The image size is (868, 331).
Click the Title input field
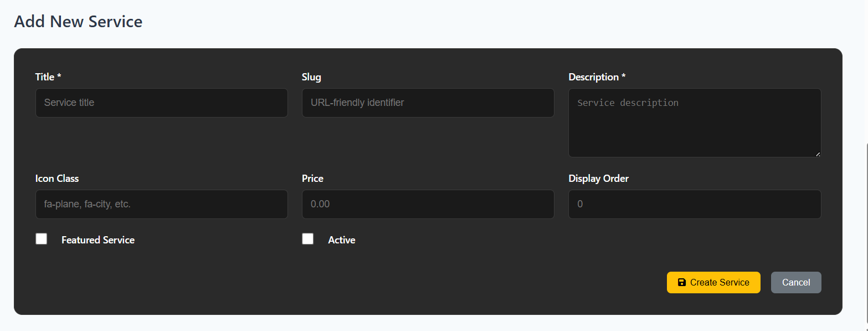pos(161,103)
